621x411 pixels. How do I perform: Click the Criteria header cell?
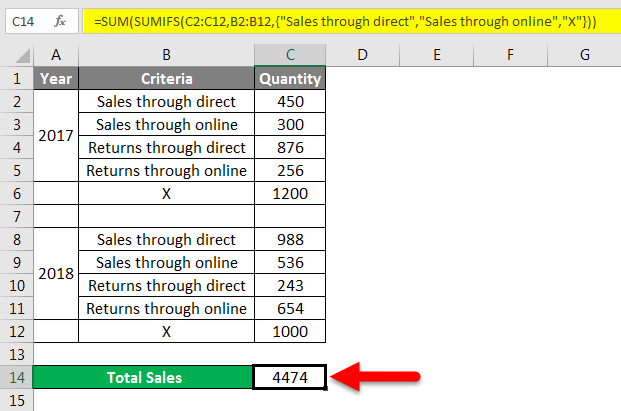tap(166, 78)
